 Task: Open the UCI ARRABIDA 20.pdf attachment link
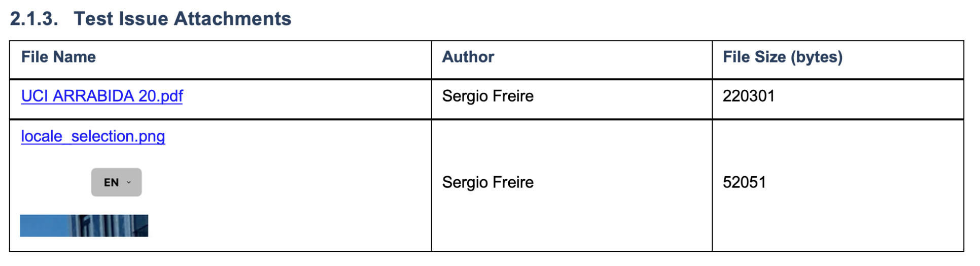click(102, 96)
